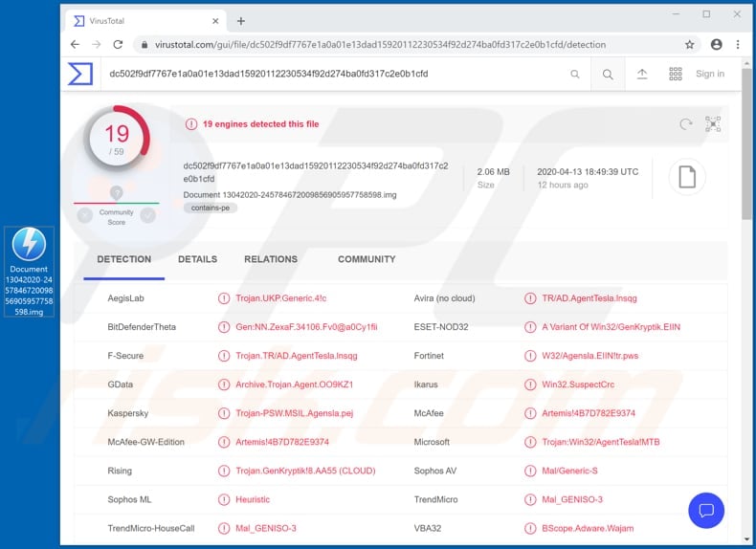
Task: Open the apps grid icon
Action: point(676,74)
